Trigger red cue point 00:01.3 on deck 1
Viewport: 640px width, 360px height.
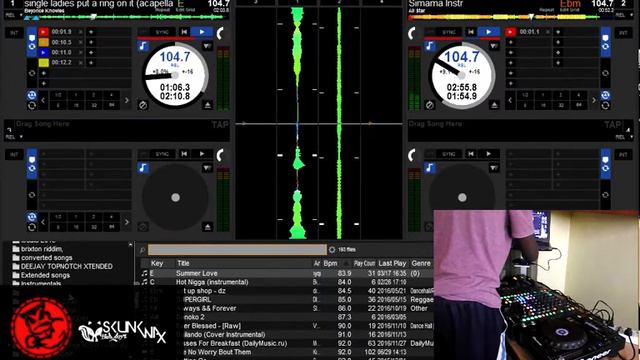click(x=44, y=32)
